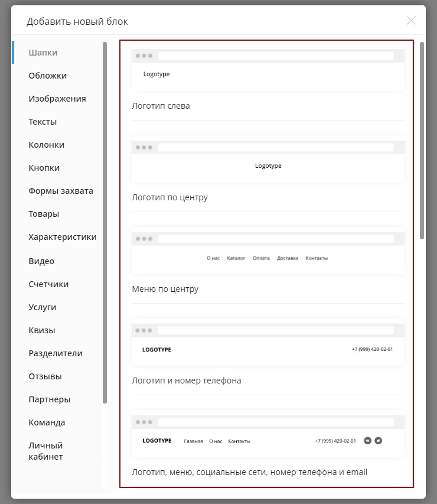Select Логотип и номер телефона preview
Screen dimensions: 437x504
[268, 345]
